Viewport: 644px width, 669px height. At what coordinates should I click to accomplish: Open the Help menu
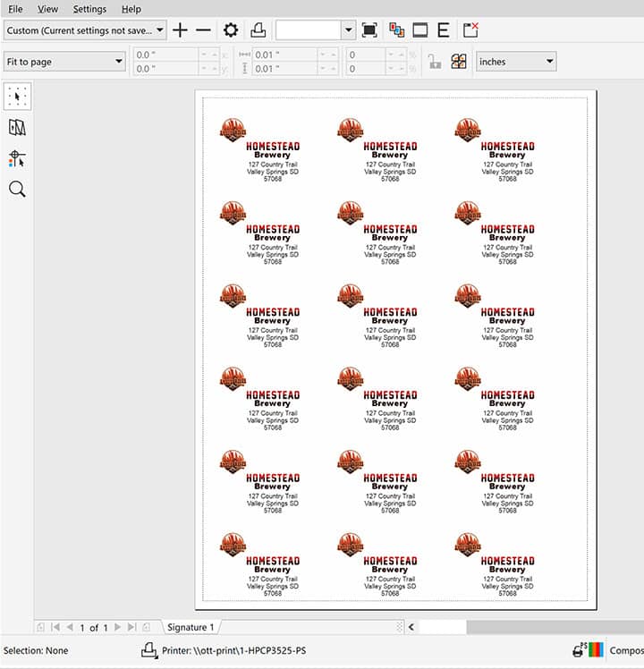point(131,9)
